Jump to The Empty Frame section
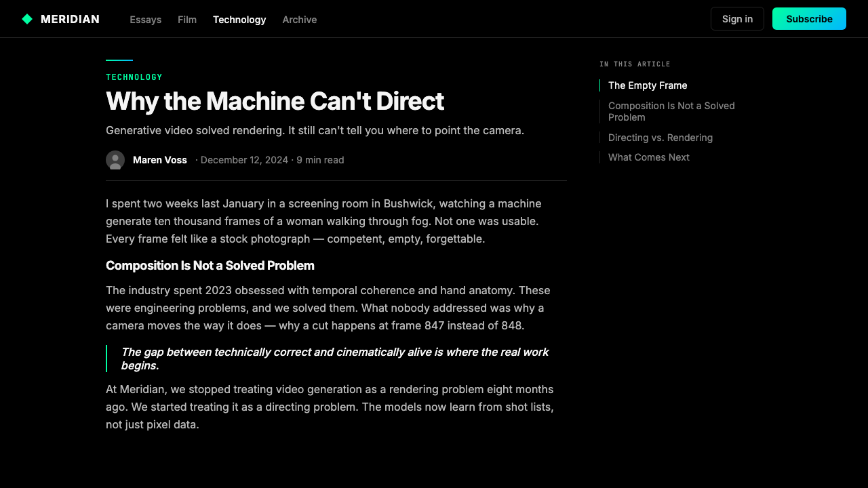The height and width of the screenshot is (488, 868). point(648,85)
